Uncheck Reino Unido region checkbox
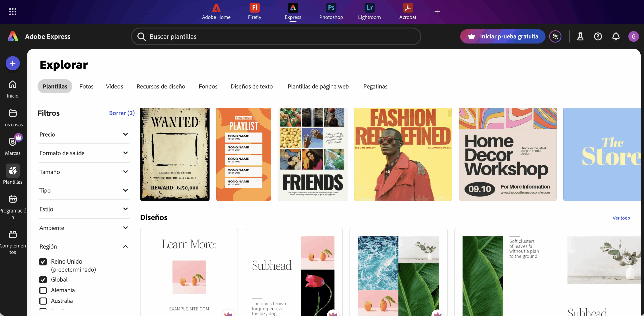 click(x=43, y=262)
